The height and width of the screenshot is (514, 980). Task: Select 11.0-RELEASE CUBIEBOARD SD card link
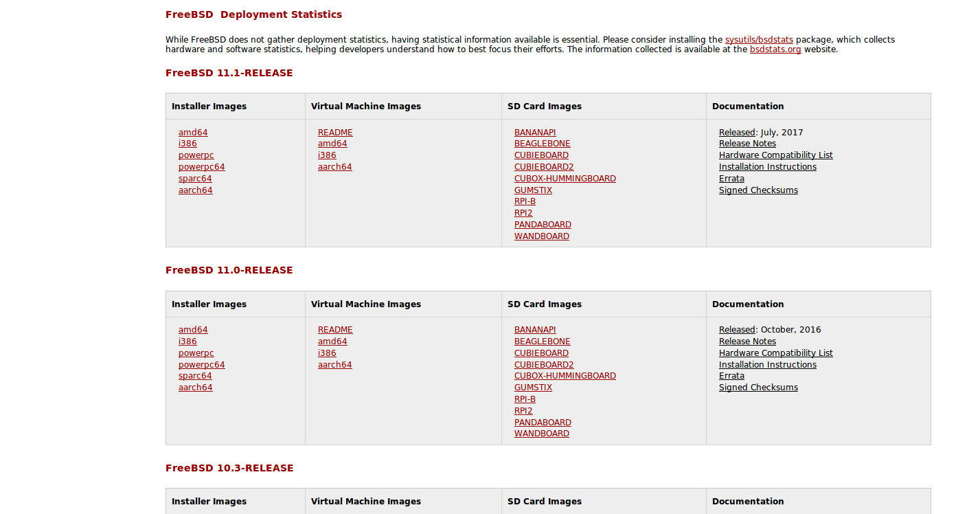pyautogui.click(x=541, y=353)
